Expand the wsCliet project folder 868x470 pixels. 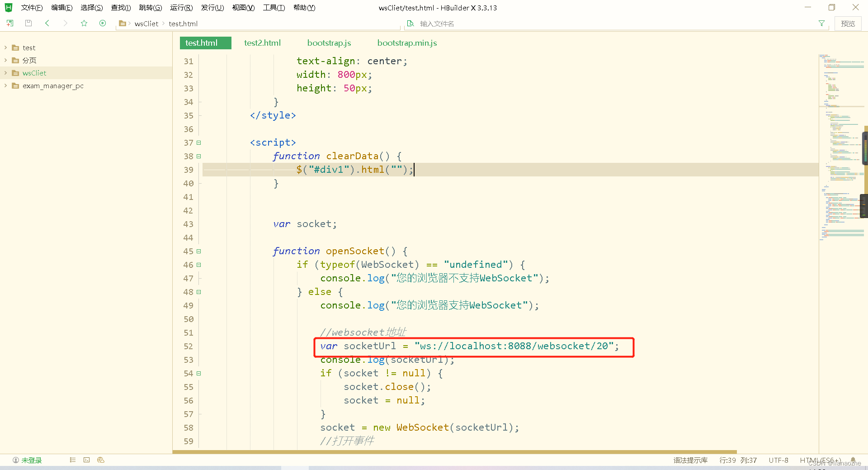pyautogui.click(x=5, y=73)
